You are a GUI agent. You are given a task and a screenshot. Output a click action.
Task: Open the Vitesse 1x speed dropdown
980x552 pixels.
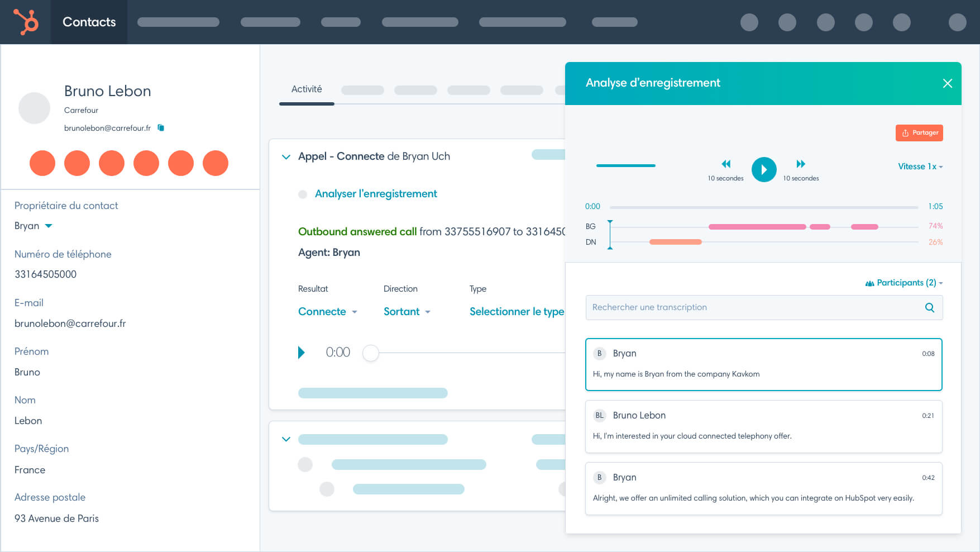[x=920, y=166]
